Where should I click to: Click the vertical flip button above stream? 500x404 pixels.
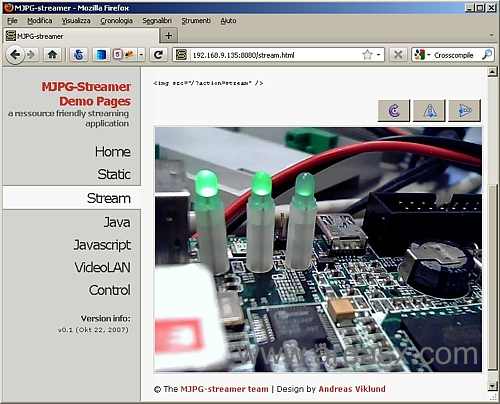[x=429, y=110]
